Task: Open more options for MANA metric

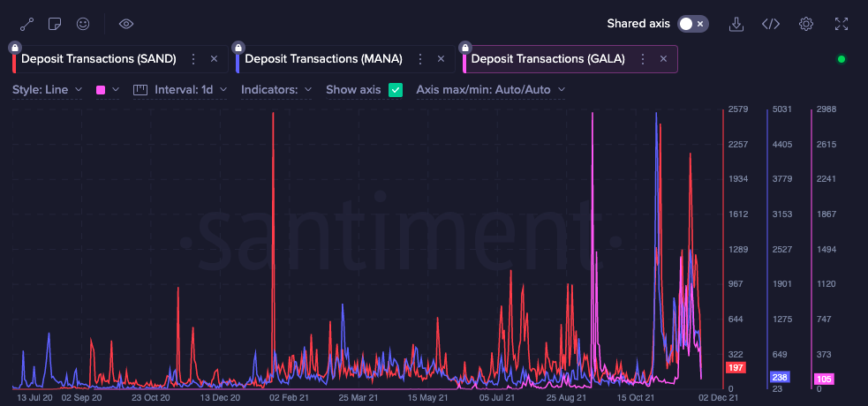Action: (420, 59)
